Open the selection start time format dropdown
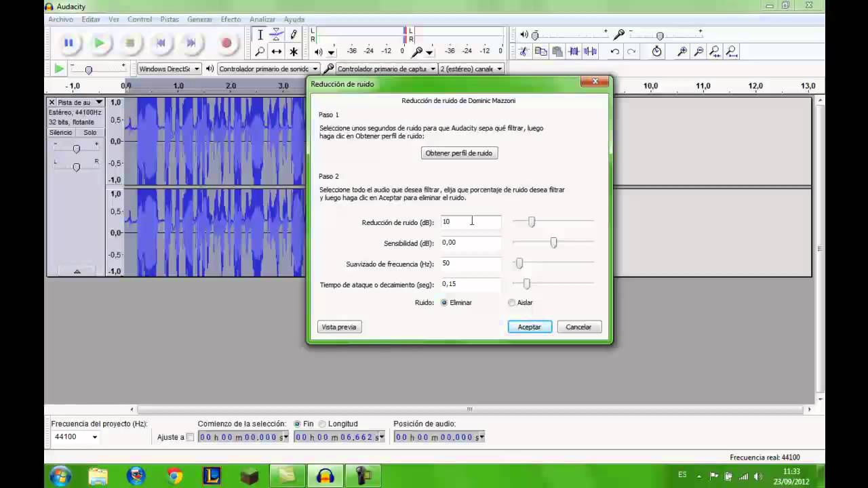Screen dimensions: 868x488 pos(285,437)
